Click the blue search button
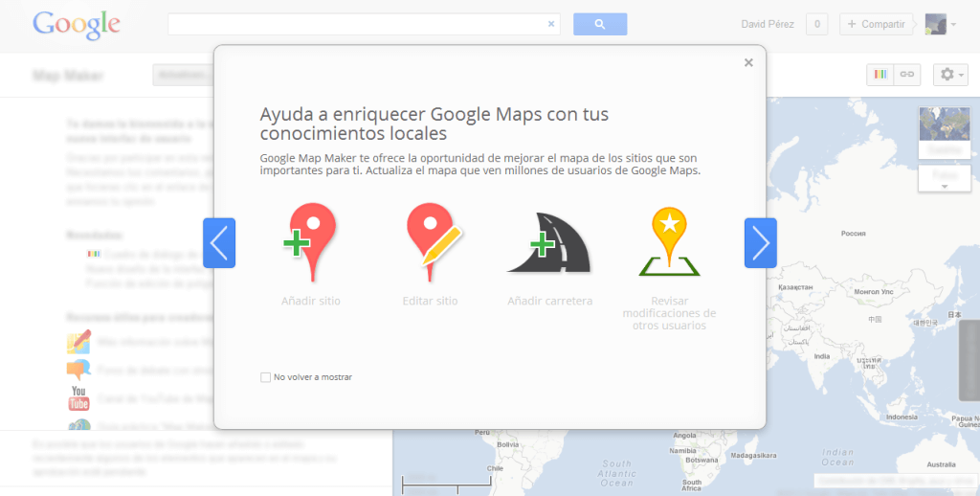980x496 pixels. pyautogui.click(x=600, y=24)
